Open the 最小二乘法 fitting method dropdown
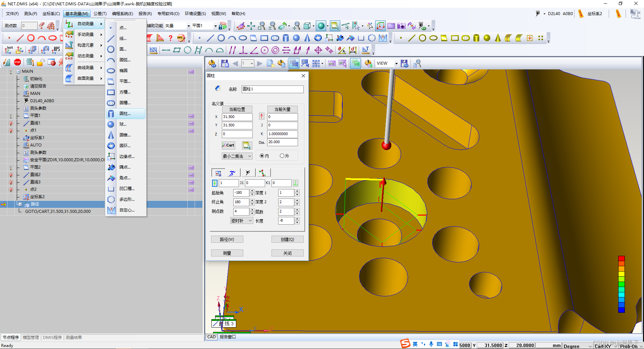 [x=237, y=156]
